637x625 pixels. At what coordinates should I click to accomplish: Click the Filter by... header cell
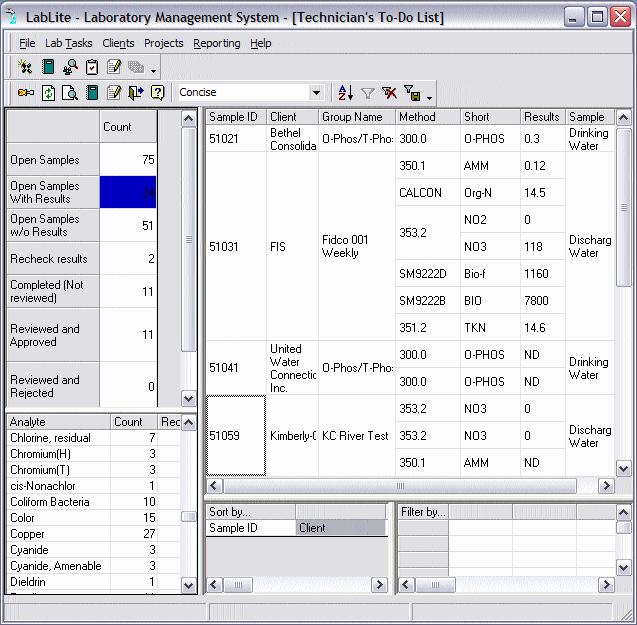tap(423, 512)
